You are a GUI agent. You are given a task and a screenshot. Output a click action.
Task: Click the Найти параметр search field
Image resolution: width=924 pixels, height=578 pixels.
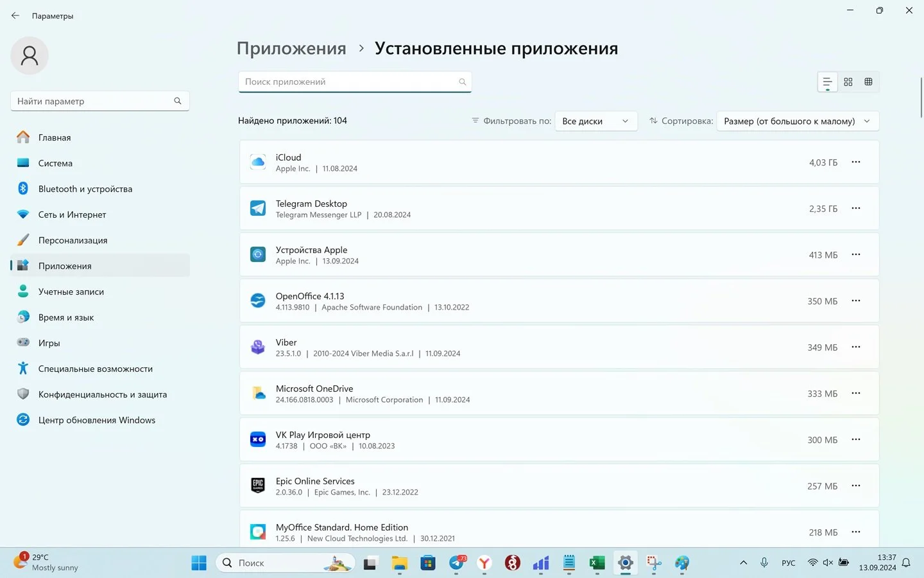pos(100,101)
